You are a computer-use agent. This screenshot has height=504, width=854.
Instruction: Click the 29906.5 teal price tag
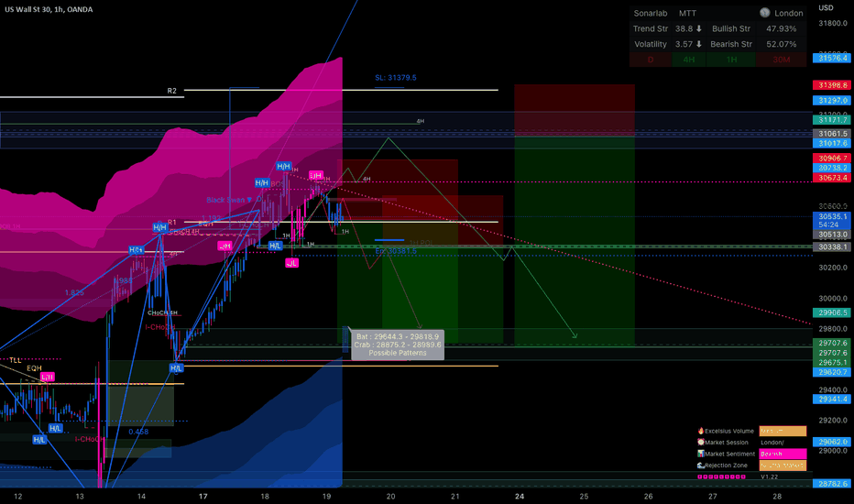coord(832,312)
